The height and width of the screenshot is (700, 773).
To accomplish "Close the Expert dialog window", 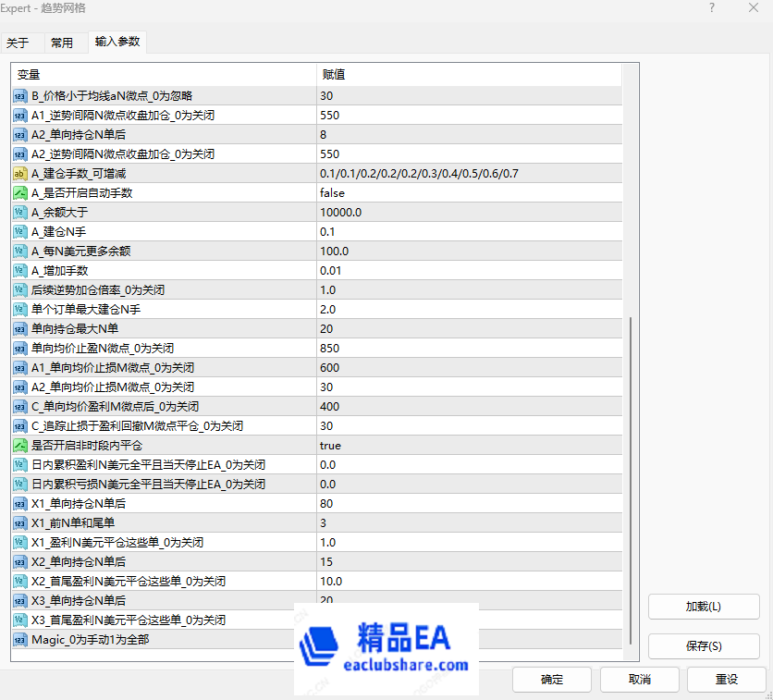I will click(754, 8).
